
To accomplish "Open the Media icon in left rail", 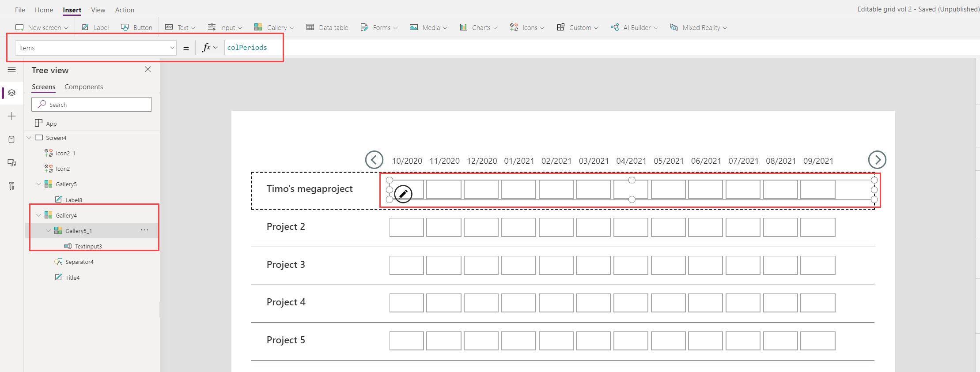I will [12, 163].
